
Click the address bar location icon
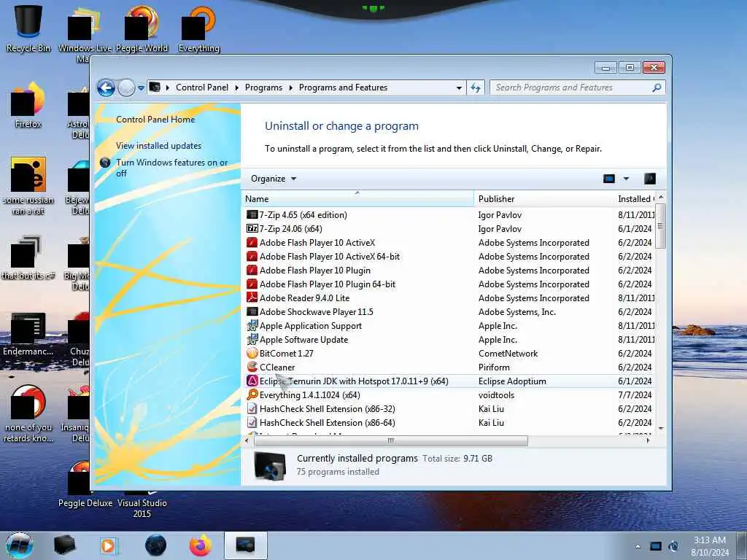[155, 87]
